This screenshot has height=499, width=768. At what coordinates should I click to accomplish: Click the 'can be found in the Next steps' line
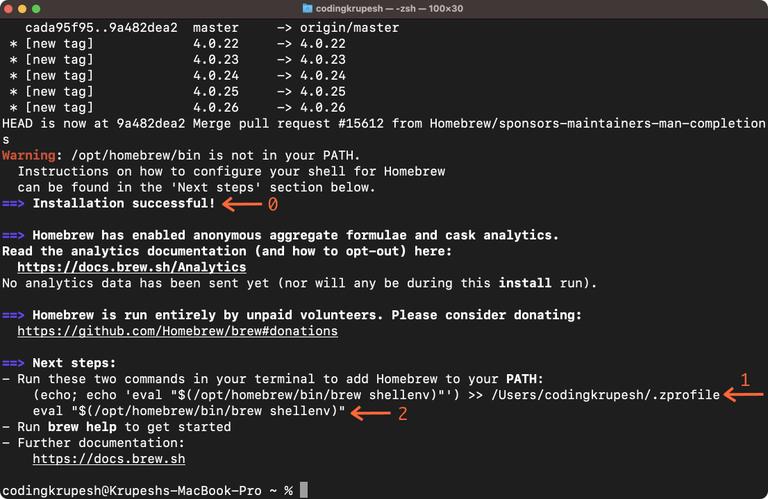pos(196,188)
